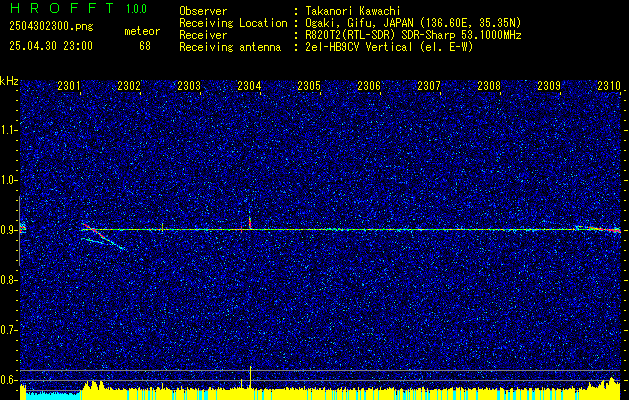Click the 2301 time marker
Image resolution: width=629 pixels, height=400 pixels.
69,85
